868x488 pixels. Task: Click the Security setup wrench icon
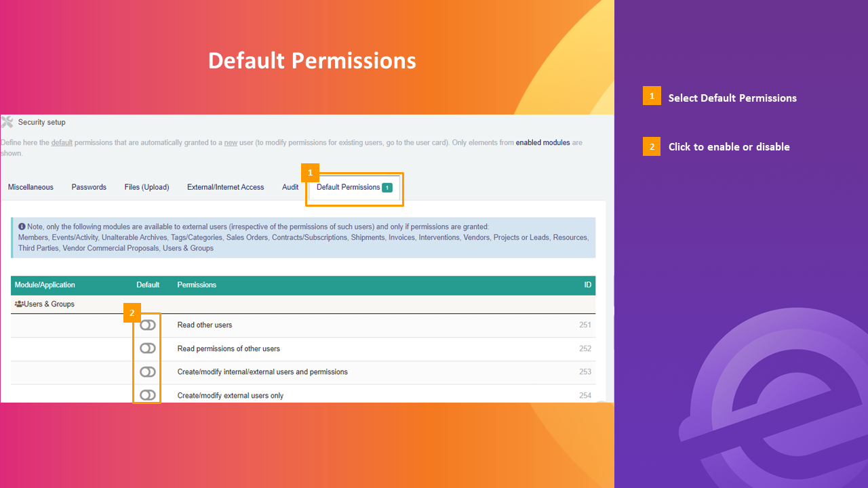tap(7, 122)
